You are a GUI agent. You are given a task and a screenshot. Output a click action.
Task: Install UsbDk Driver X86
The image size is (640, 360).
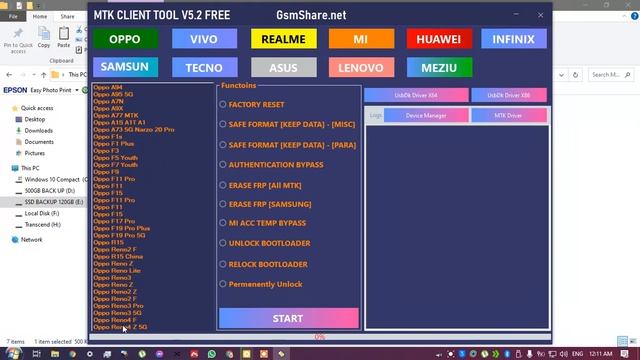509,95
